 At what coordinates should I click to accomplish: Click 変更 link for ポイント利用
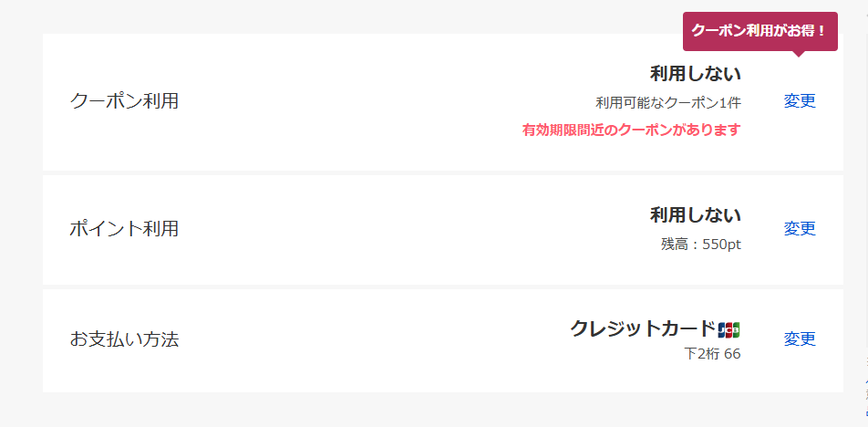pyautogui.click(x=800, y=228)
